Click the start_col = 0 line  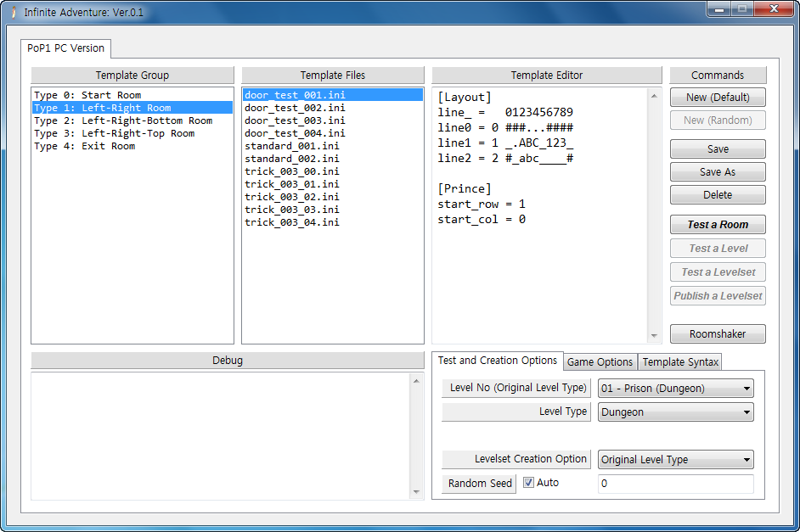482,219
